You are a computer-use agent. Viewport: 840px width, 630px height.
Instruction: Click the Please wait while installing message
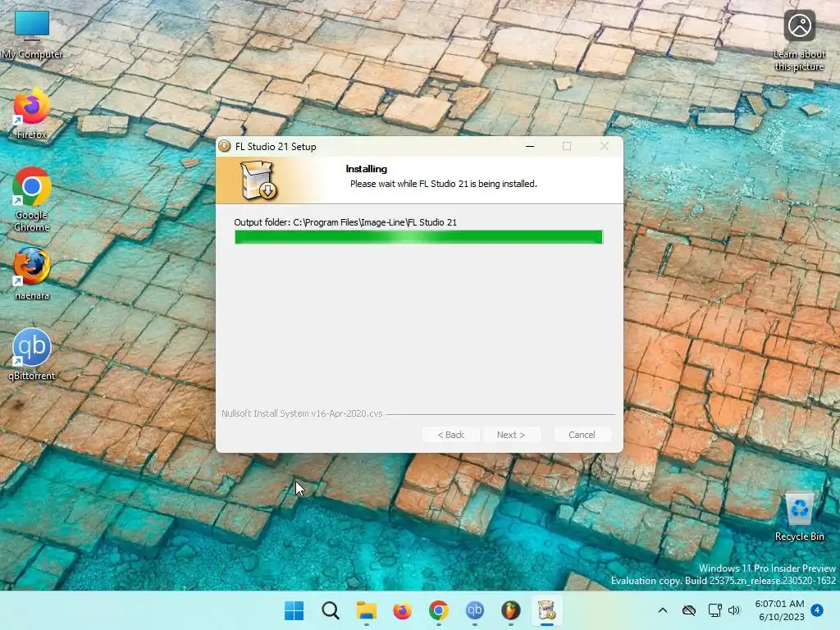pos(444,184)
